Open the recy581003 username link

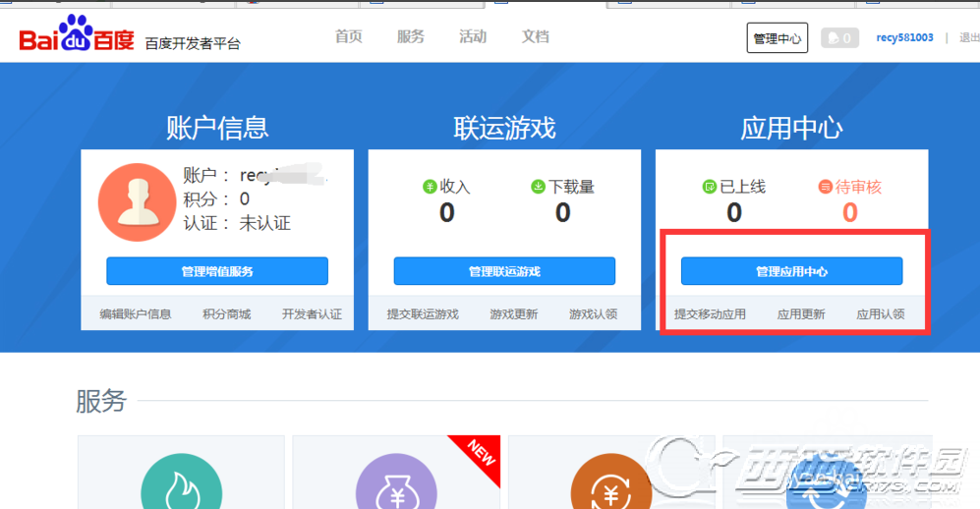[x=904, y=37]
